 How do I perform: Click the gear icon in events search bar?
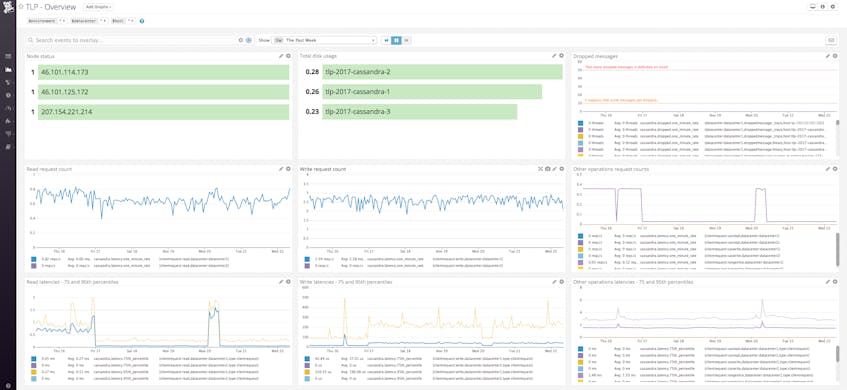click(x=241, y=40)
